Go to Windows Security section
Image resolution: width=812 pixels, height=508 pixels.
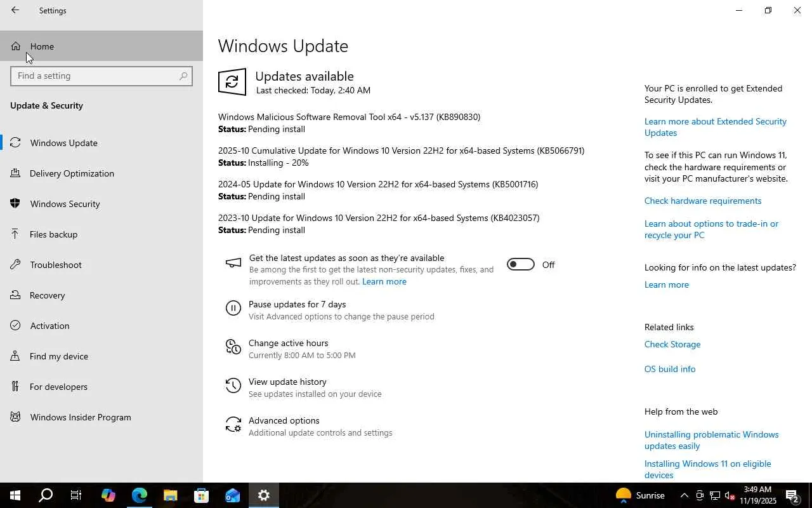101,204
